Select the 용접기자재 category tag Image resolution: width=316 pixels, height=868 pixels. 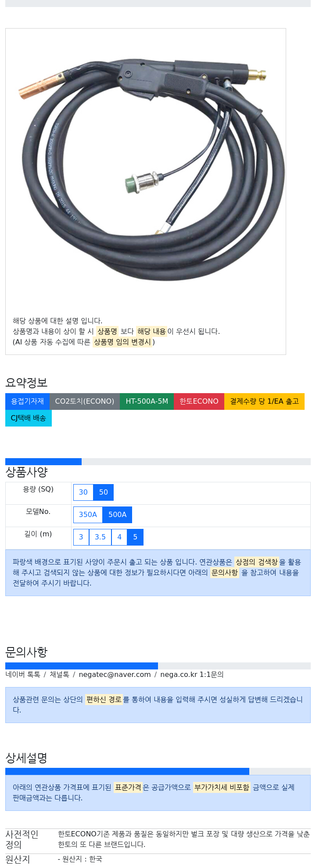point(27,401)
